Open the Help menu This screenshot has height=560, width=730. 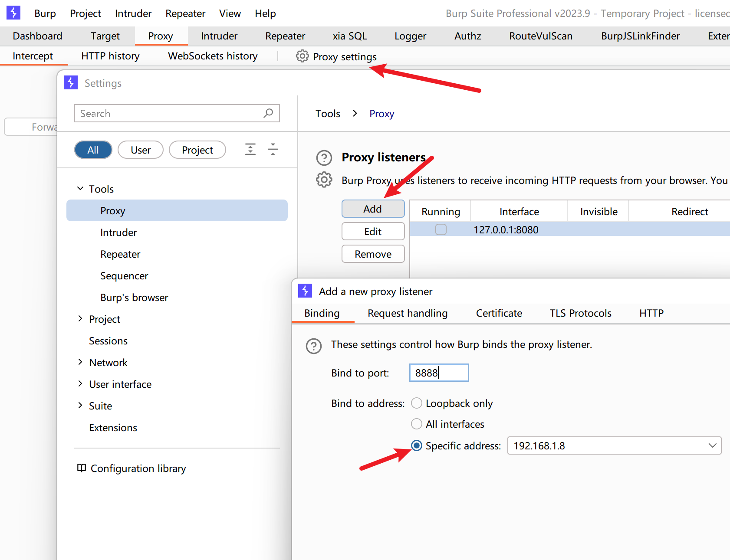click(265, 13)
